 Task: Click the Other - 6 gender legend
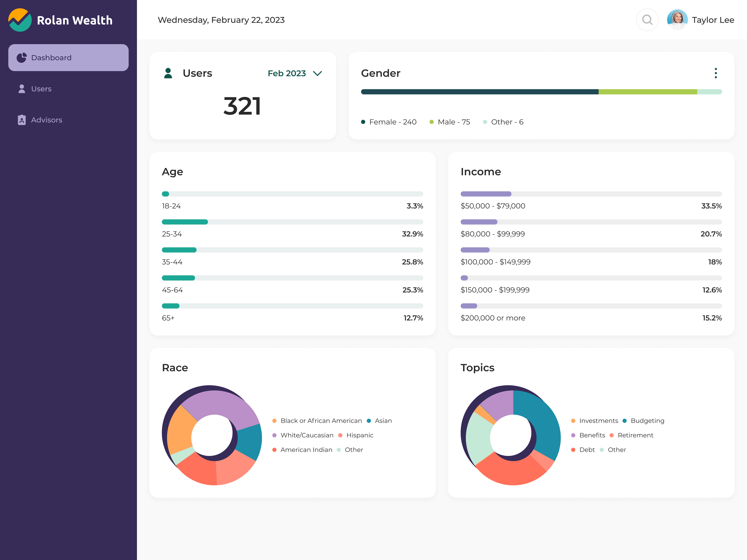point(503,122)
